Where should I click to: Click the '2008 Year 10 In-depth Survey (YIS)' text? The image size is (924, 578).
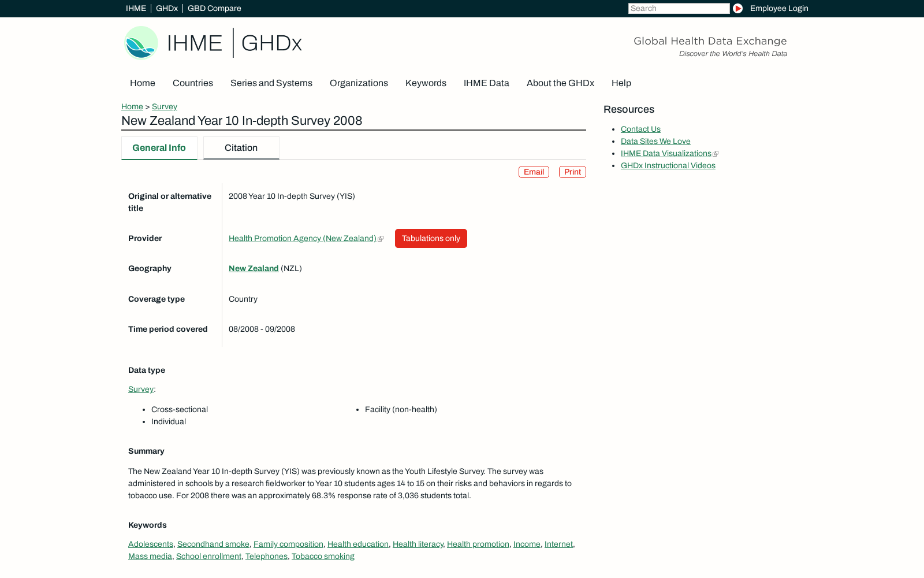click(292, 196)
